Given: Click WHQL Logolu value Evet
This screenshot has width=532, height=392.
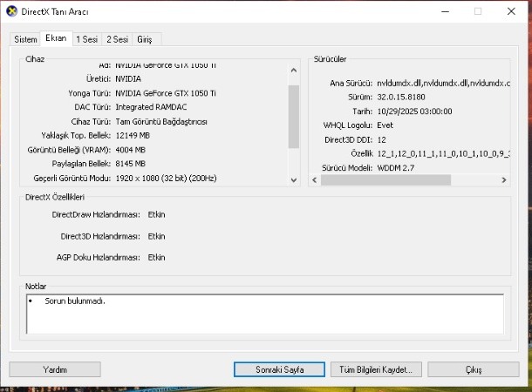Looking at the screenshot, I should tap(385, 125).
